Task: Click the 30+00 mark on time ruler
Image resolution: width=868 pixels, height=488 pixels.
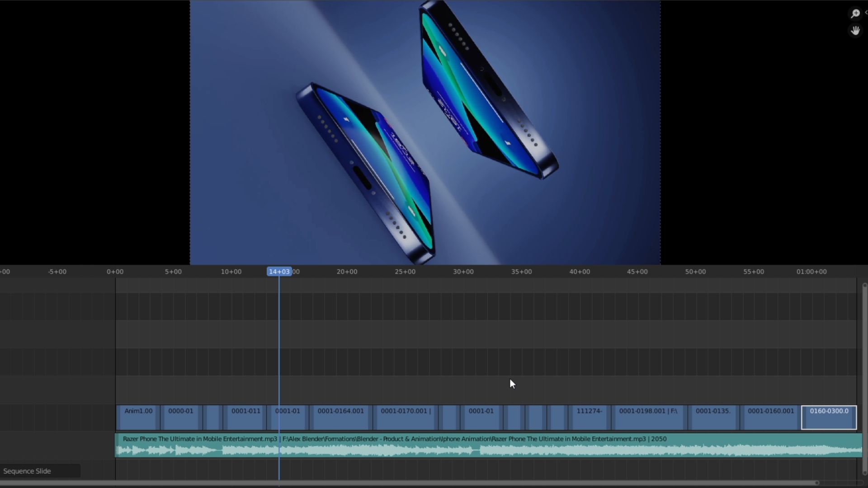Action: pos(463,272)
